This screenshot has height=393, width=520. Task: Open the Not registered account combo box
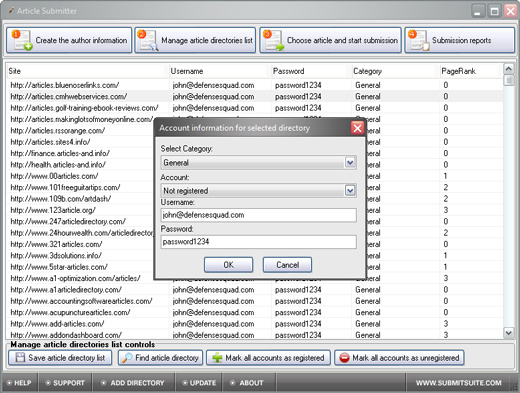[x=258, y=191]
